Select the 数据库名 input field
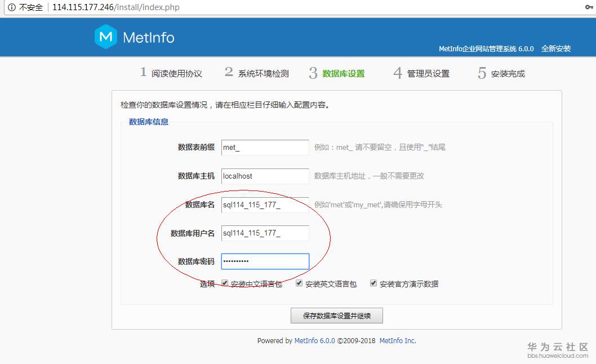 265,205
